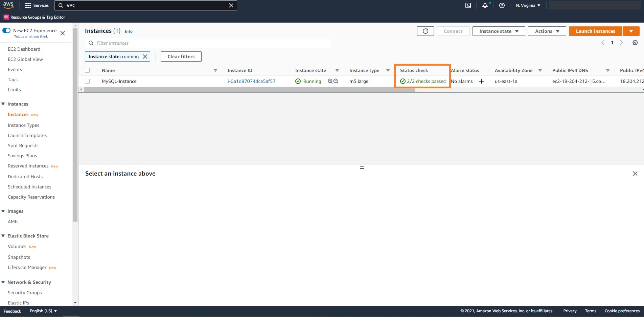Sort by the Public IPv4 DNS column arrow
The width and height of the screenshot is (644, 317).
[608, 70]
